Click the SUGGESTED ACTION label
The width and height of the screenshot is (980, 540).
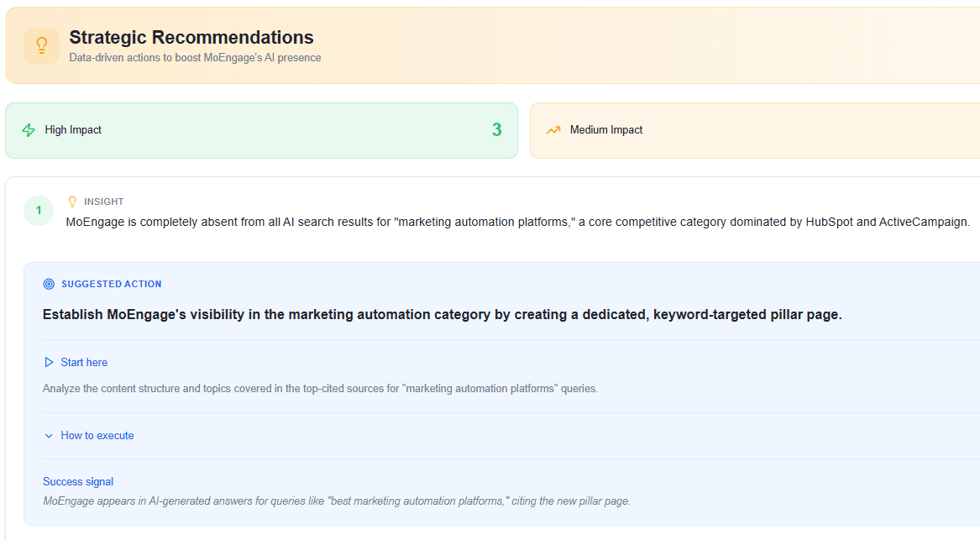tap(111, 284)
